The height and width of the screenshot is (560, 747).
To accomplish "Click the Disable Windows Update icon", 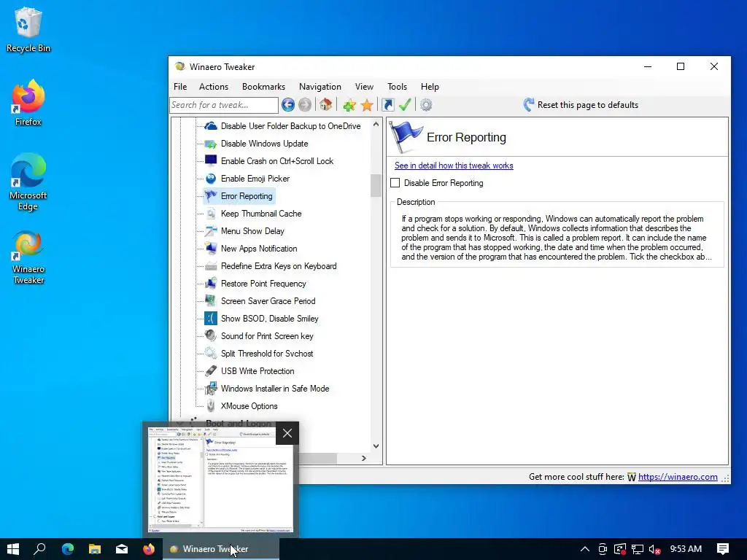I will (211, 144).
